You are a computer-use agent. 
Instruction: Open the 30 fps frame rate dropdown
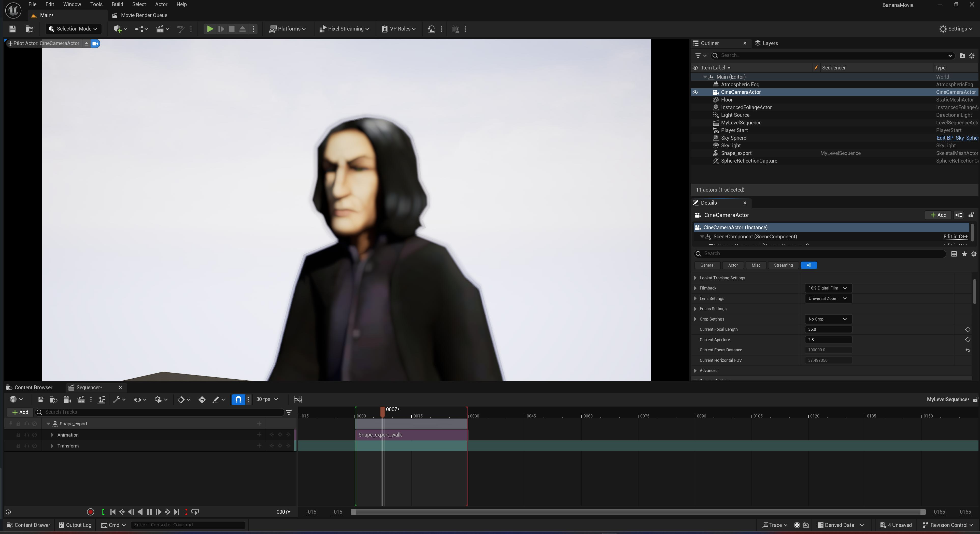(267, 399)
